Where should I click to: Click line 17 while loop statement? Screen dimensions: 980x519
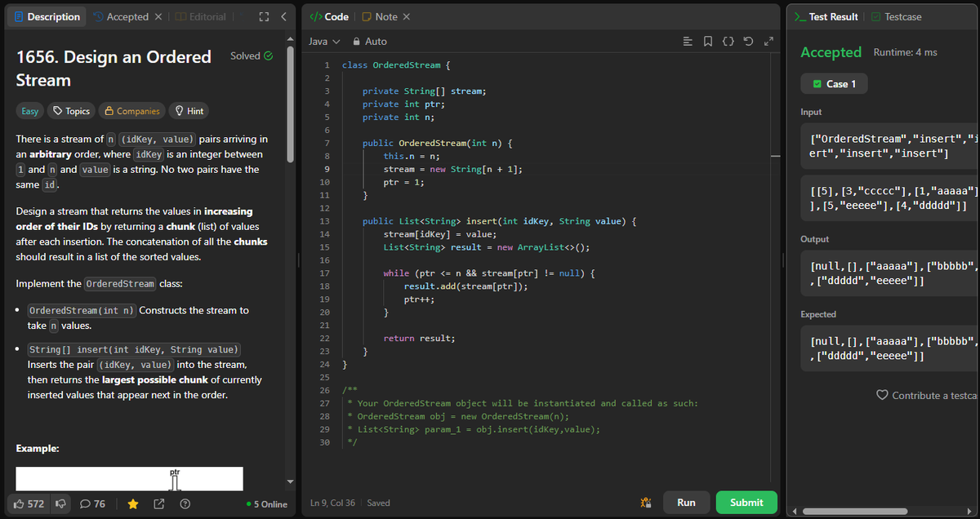pyautogui.click(x=488, y=273)
